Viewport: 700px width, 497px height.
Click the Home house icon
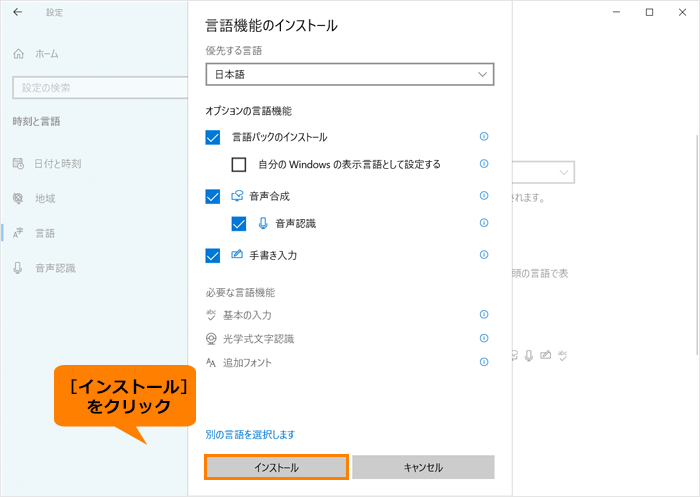coord(18,54)
